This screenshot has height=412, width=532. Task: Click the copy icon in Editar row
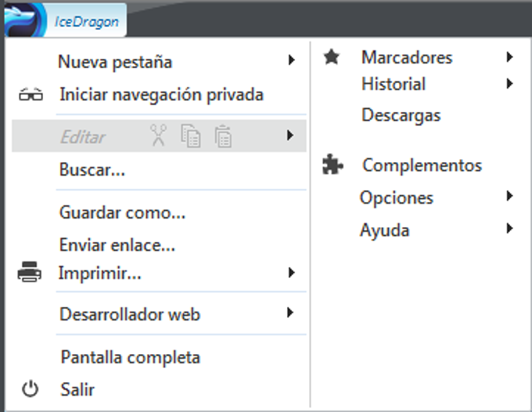(191, 136)
